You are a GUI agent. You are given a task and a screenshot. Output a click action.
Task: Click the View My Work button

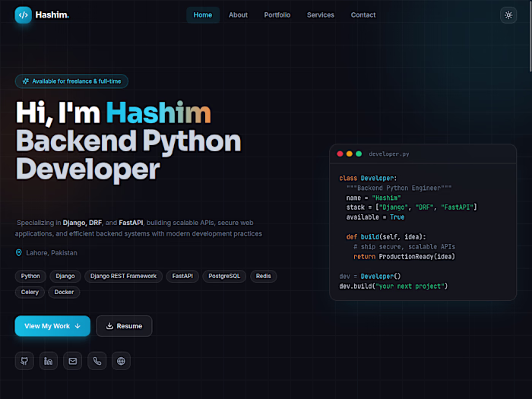(52, 326)
